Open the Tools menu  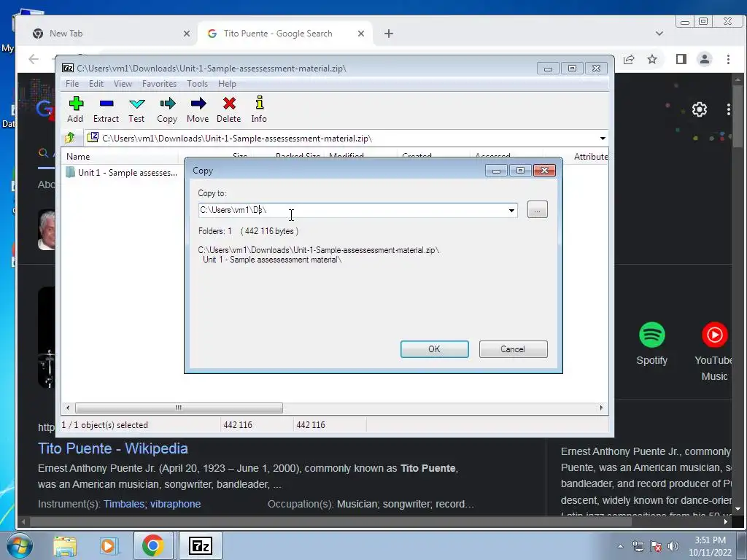point(197,84)
